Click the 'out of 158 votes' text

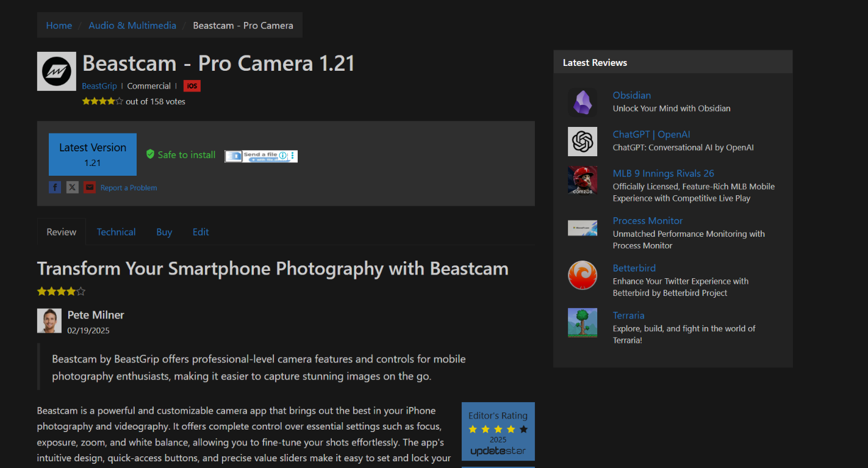point(156,101)
